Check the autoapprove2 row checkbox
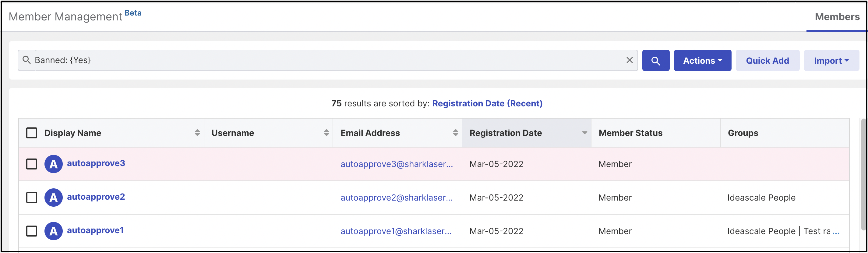868x253 pixels. click(32, 198)
